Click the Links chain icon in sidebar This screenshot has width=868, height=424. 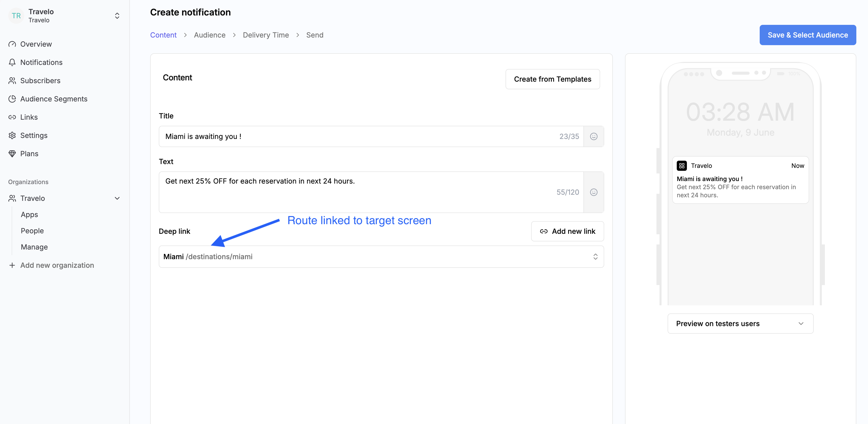pyautogui.click(x=12, y=117)
